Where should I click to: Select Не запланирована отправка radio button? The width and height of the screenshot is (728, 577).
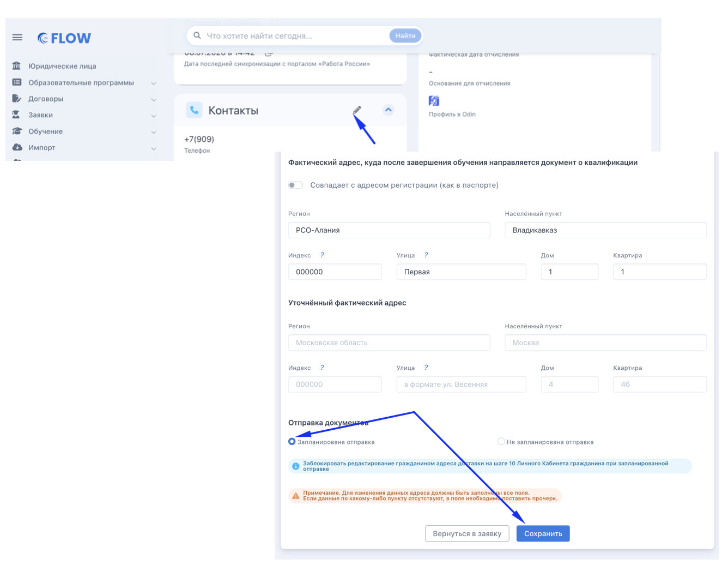501,442
